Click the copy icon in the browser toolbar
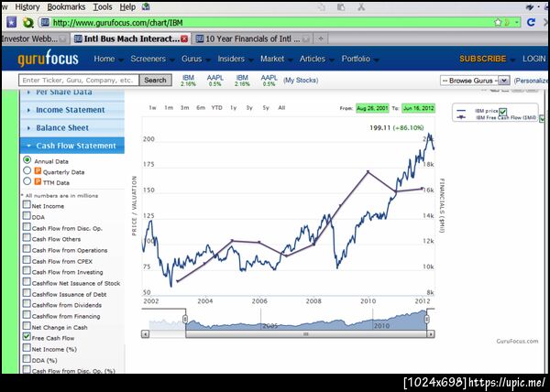The height and width of the screenshot is (392, 550). pyautogui.click(x=321, y=6)
